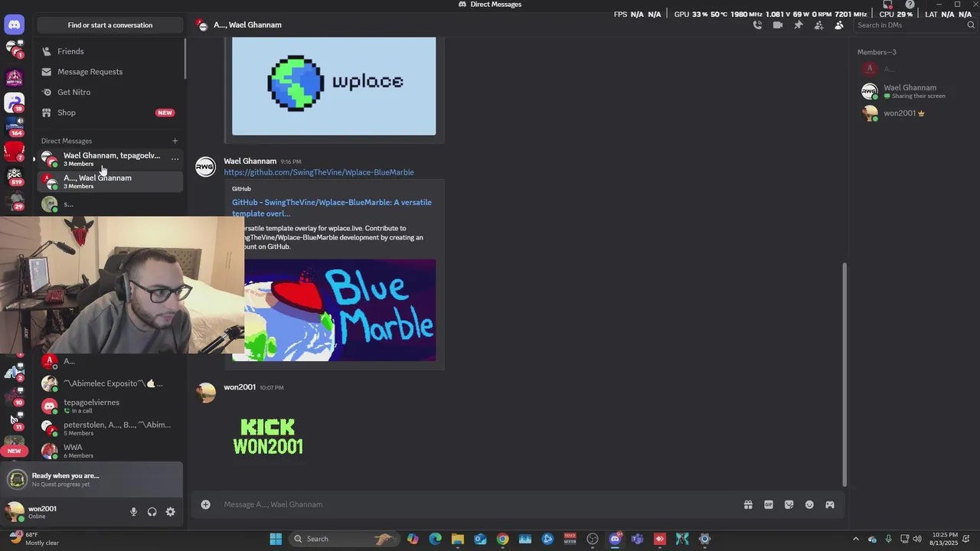The image size is (980, 551).
Task: Show hidden system tray icons chevron
Action: coord(856,539)
